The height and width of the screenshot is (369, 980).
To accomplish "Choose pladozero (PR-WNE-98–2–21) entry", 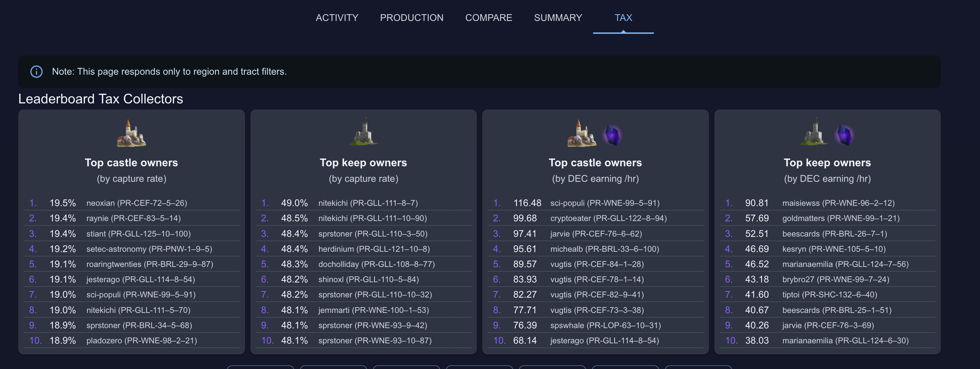I will (131, 341).
